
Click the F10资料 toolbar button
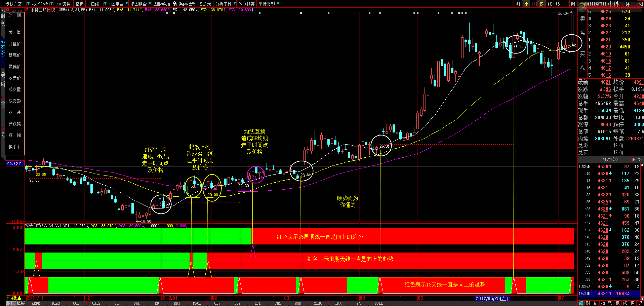(x=63, y=4)
